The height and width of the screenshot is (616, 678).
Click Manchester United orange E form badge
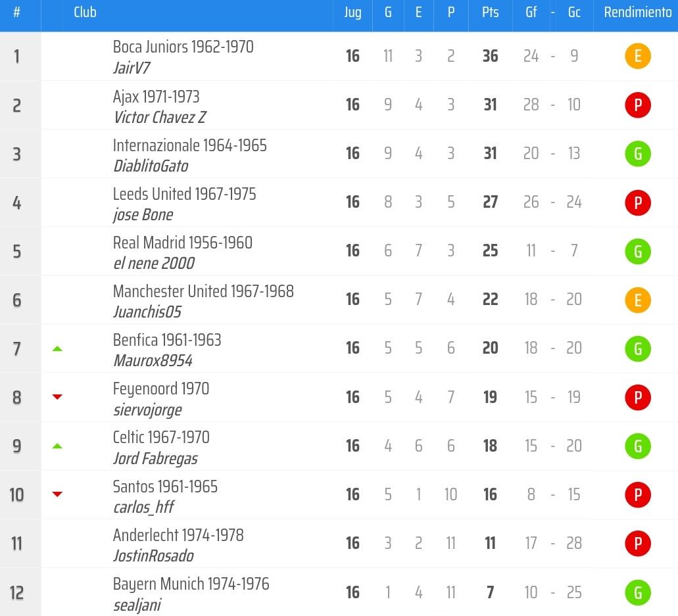click(638, 300)
